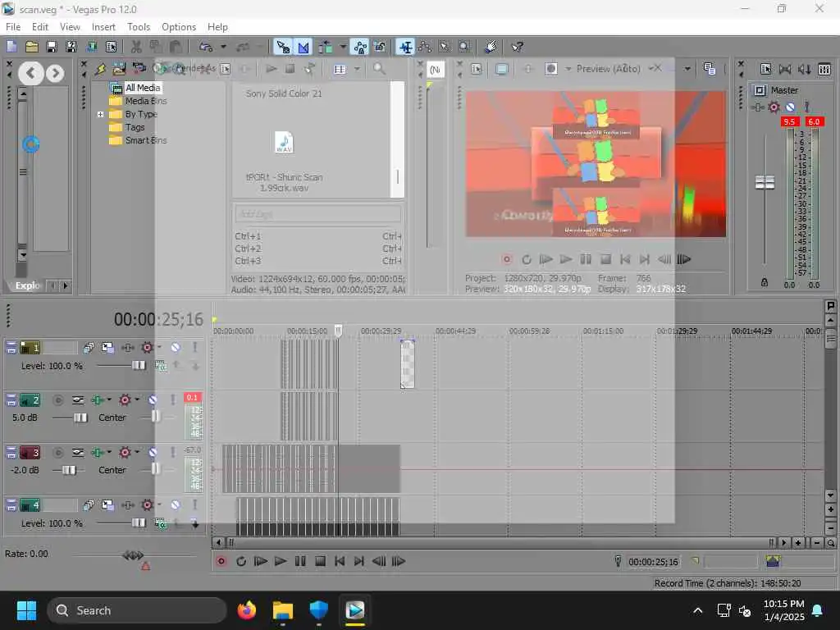This screenshot has height=630, width=840.
Task: Click the Open project folder icon
Action: pyautogui.click(x=32, y=47)
